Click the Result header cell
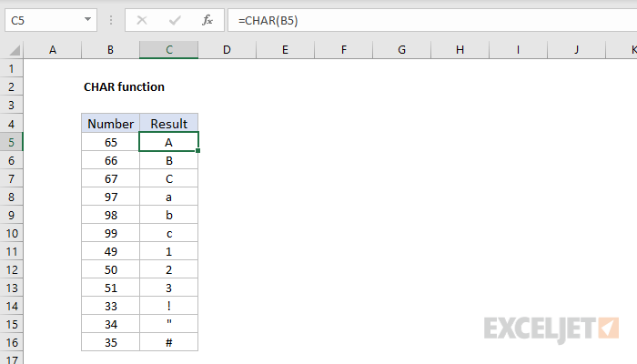 [168, 124]
